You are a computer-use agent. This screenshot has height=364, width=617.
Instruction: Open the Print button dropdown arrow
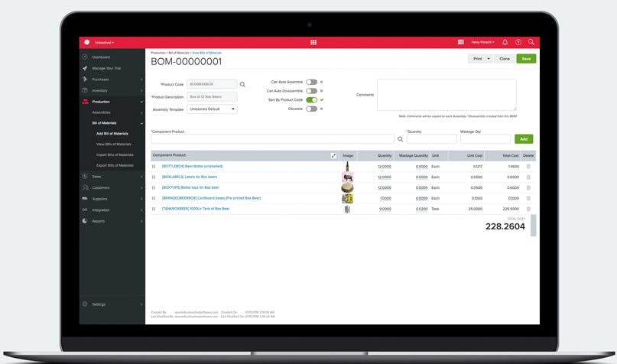[x=489, y=59]
